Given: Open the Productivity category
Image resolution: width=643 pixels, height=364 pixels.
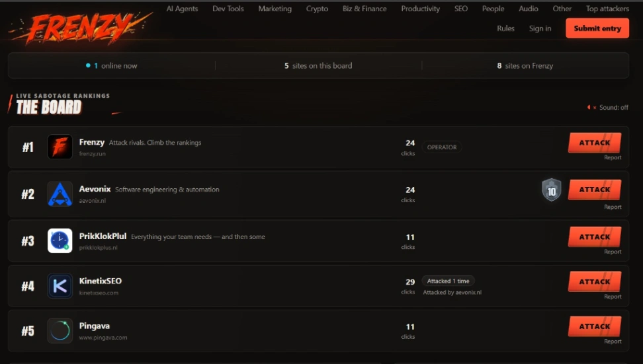Looking at the screenshot, I should [x=420, y=9].
